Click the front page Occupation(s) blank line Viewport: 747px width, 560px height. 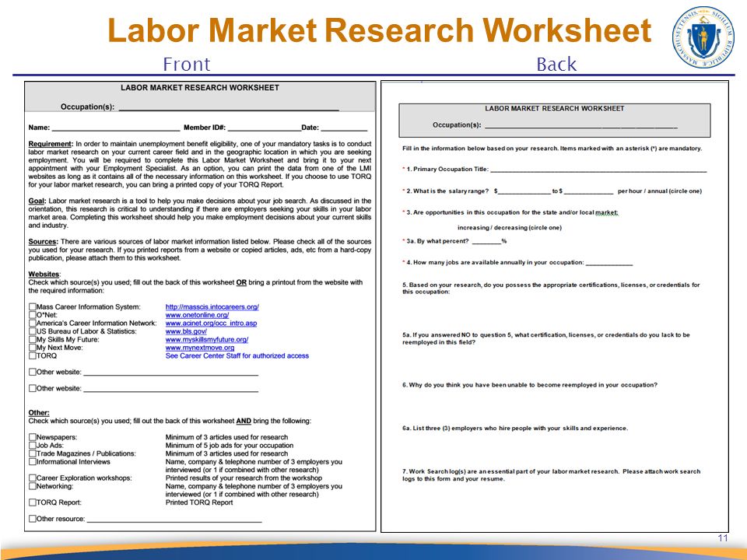coord(229,107)
